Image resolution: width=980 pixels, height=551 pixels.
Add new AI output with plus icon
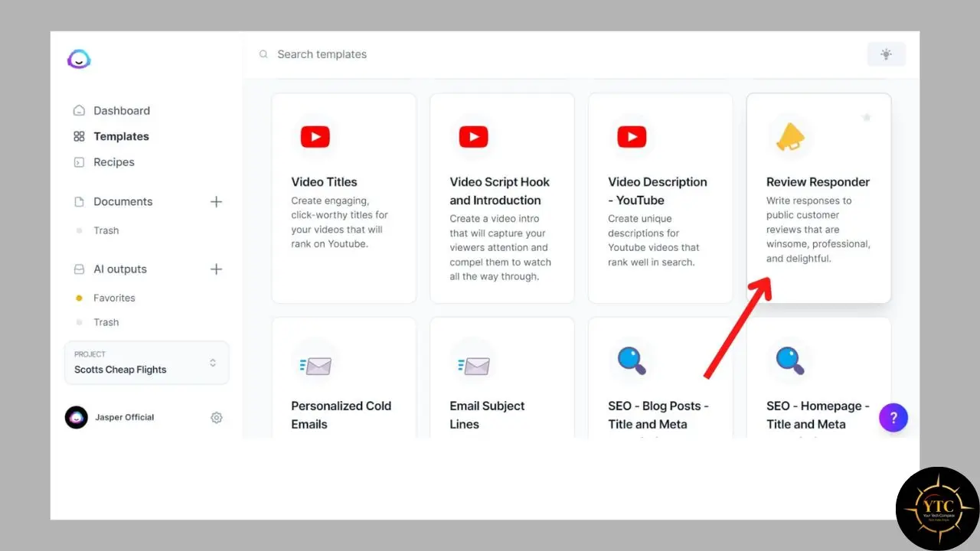216,269
